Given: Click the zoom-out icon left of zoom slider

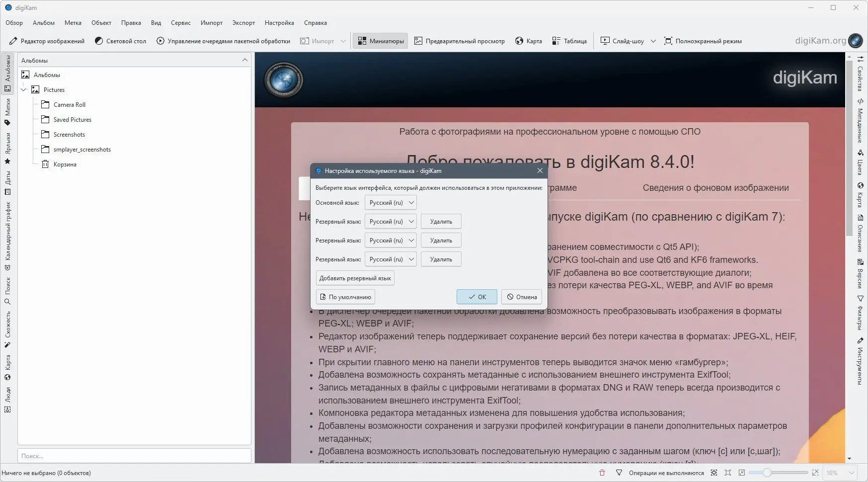Looking at the screenshot, I should [742, 473].
